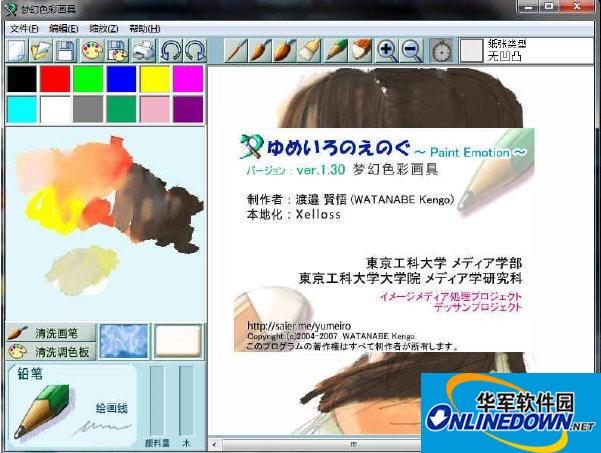Open a file with the folder icon

pyautogui.click(x=41, y=50)
